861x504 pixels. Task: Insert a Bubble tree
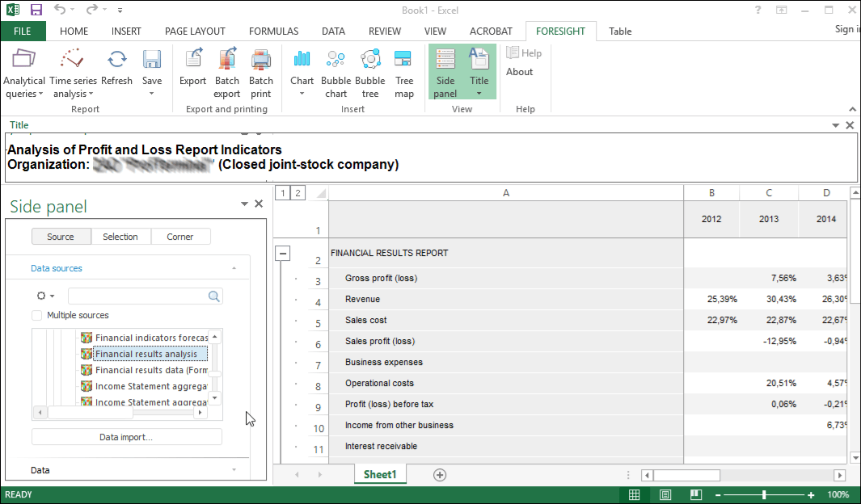point(370,73)
